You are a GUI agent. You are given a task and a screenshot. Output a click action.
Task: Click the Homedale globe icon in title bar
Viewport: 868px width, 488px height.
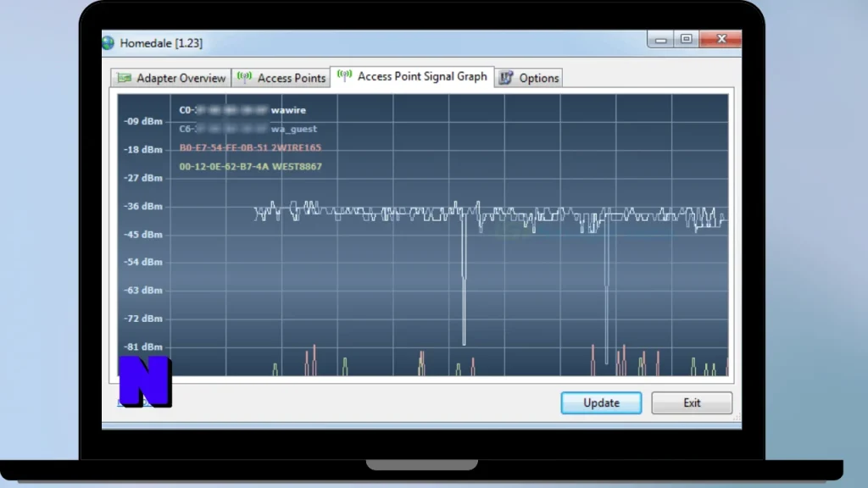pos(108,42)
